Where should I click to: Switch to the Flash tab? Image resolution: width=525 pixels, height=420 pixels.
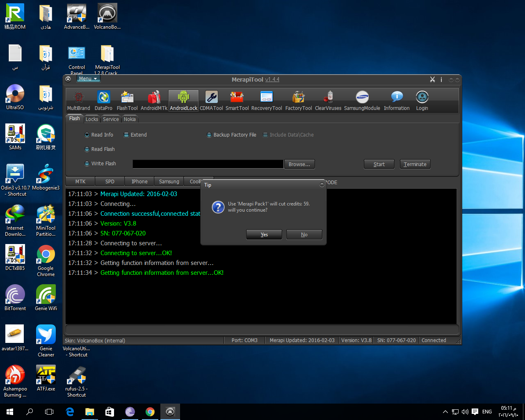[x=75, y=119]
